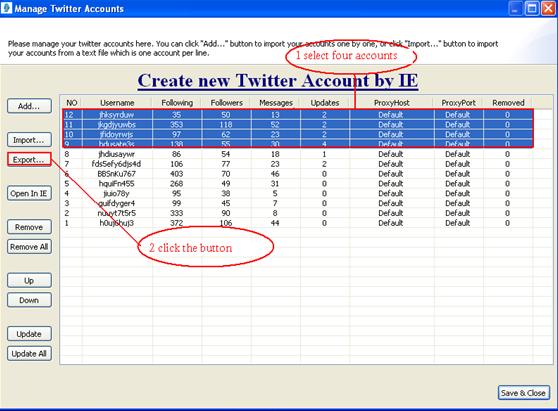Click the Export... button
Viewport: 558px width, 411px height.
click(29, 160)
